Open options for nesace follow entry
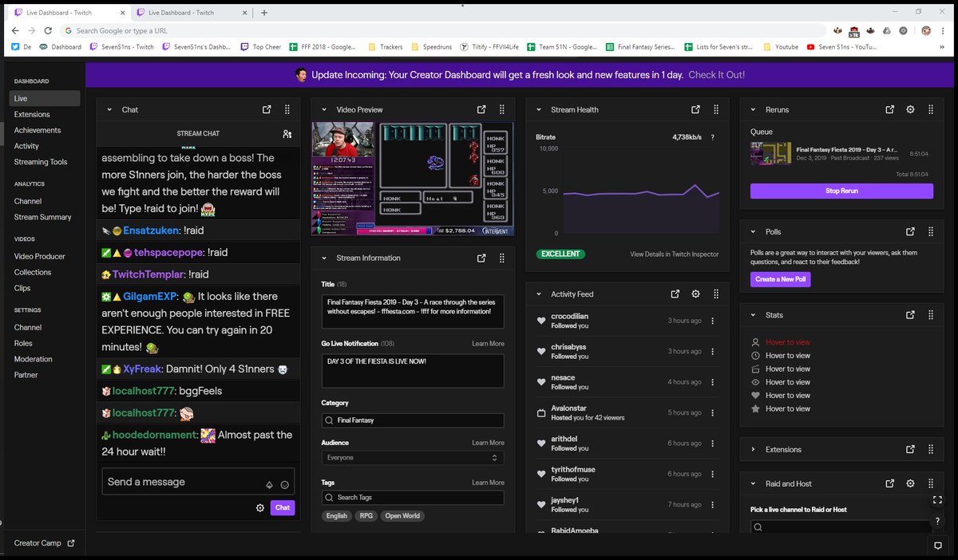 [x=713, y=382]
